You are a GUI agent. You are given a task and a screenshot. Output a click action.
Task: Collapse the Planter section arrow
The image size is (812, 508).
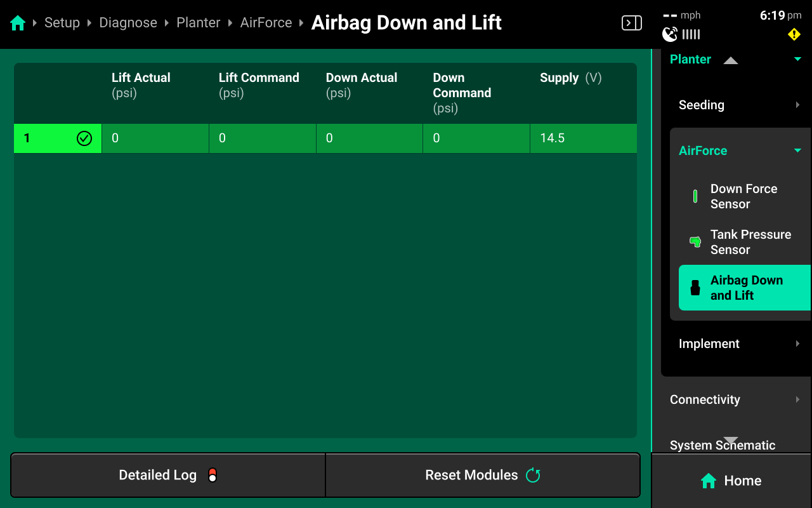click(x=797, y=59)
